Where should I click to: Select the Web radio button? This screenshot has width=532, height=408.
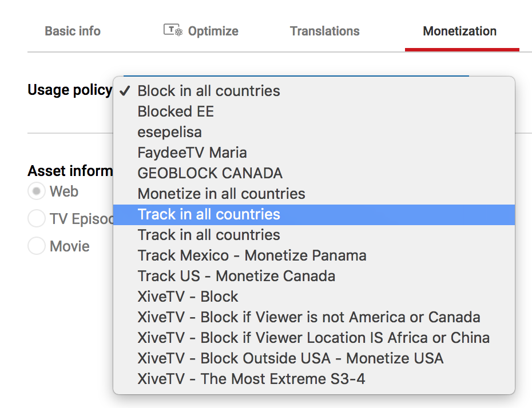click(37, 191)
